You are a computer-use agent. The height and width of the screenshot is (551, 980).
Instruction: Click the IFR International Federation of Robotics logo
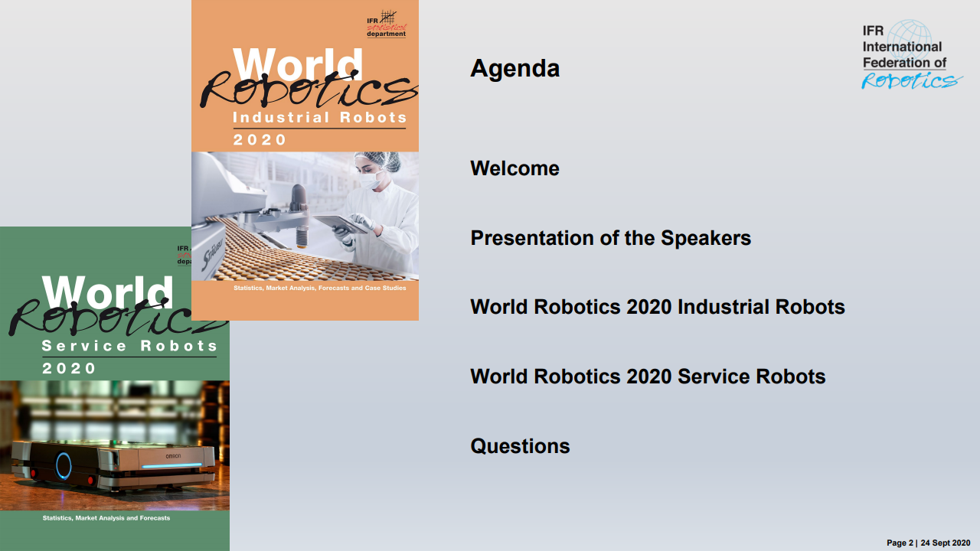tap(911, 54)
